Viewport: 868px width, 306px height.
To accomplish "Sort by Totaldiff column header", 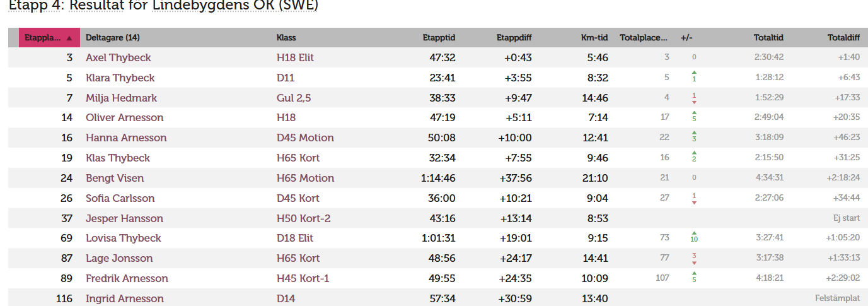I will (x=843, y=38).
